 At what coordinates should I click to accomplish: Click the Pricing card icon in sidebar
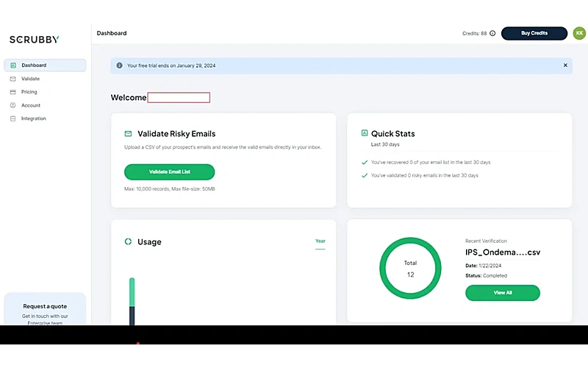12,92
